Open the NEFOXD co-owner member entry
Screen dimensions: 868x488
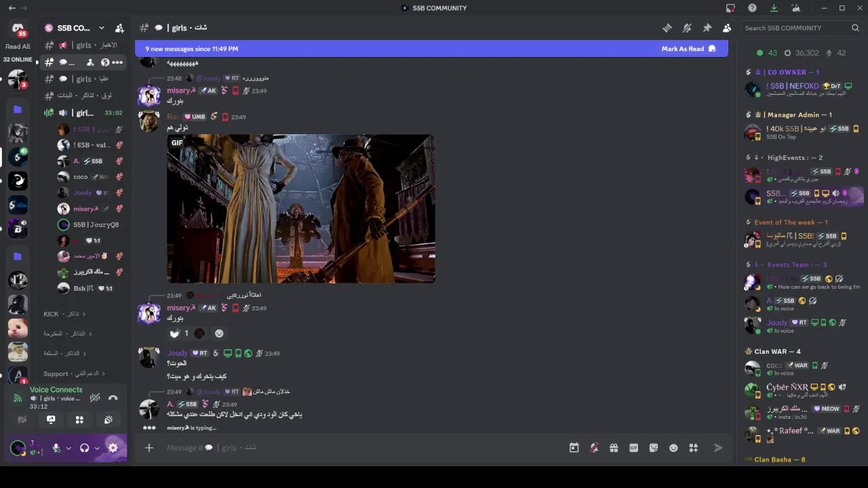pos(802,89)
